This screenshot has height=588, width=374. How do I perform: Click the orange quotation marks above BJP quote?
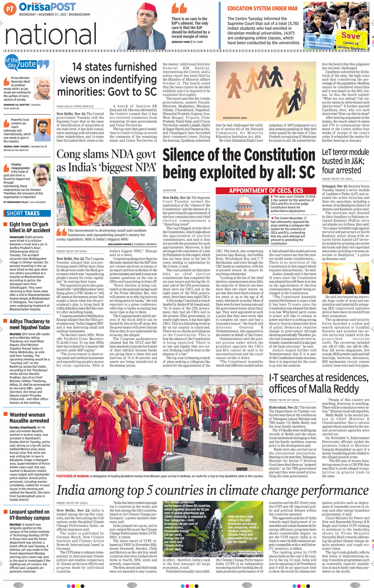point(178,9)
